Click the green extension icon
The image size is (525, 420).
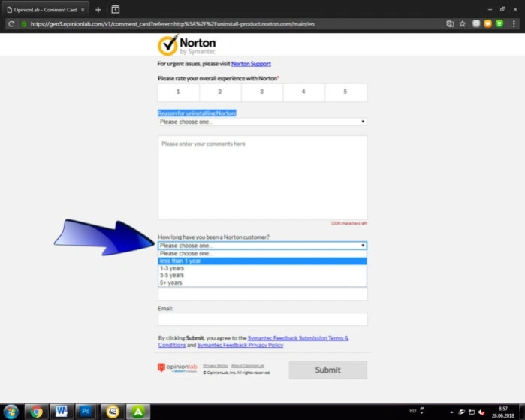(x=499, y=23)
